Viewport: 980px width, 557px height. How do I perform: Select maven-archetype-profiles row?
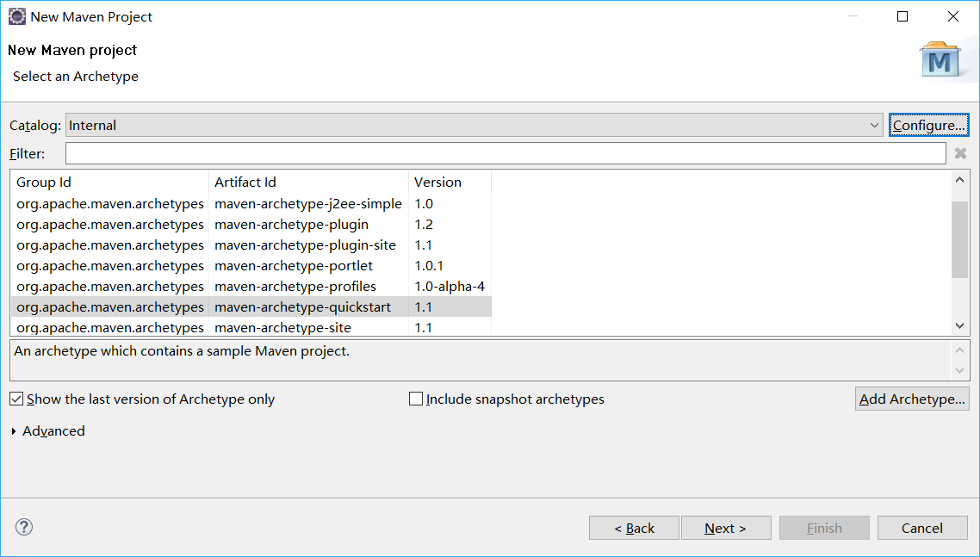coord(251,287)
